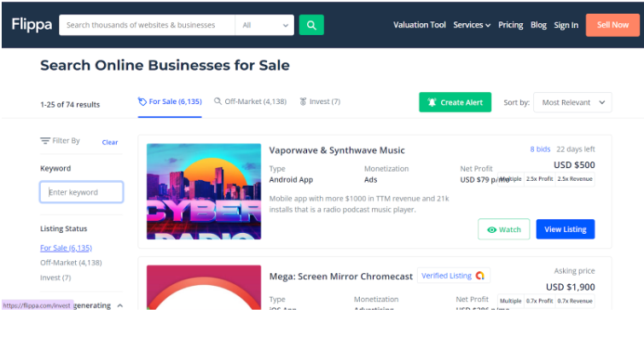
Task: Click the 0.7x Profit multiple cell
Action: (540, 301)
